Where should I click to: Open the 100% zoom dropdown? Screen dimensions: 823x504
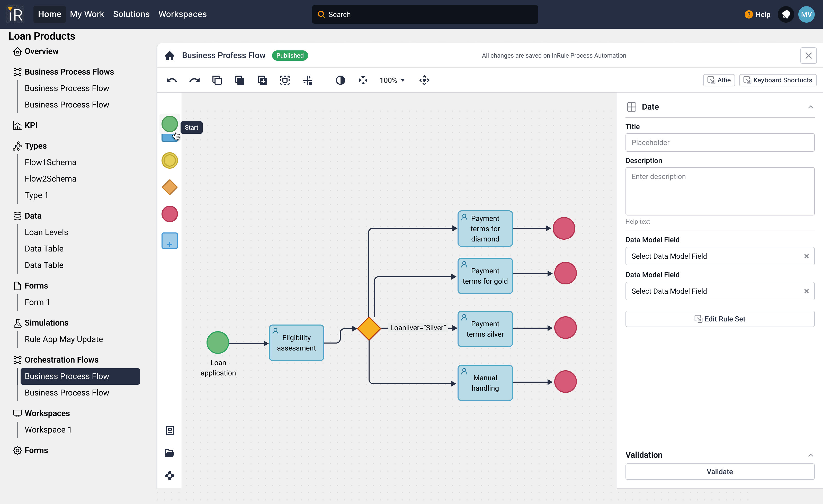click(392, 80)
